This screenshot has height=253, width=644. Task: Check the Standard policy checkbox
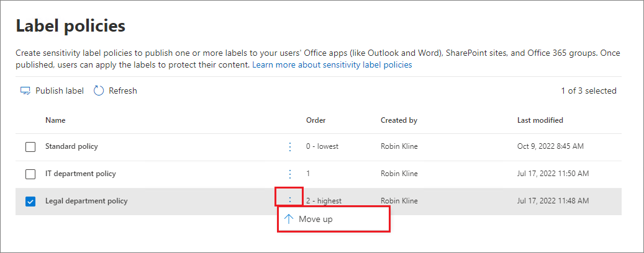coord(30,148)
